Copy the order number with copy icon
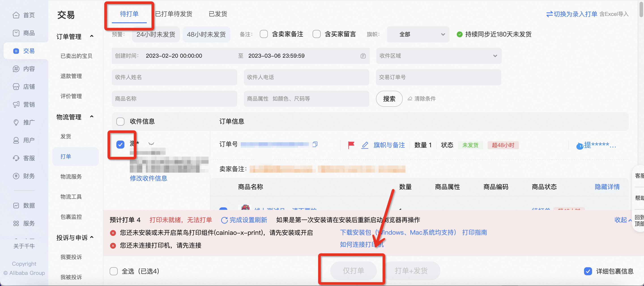644x286 pixels. 315,144
